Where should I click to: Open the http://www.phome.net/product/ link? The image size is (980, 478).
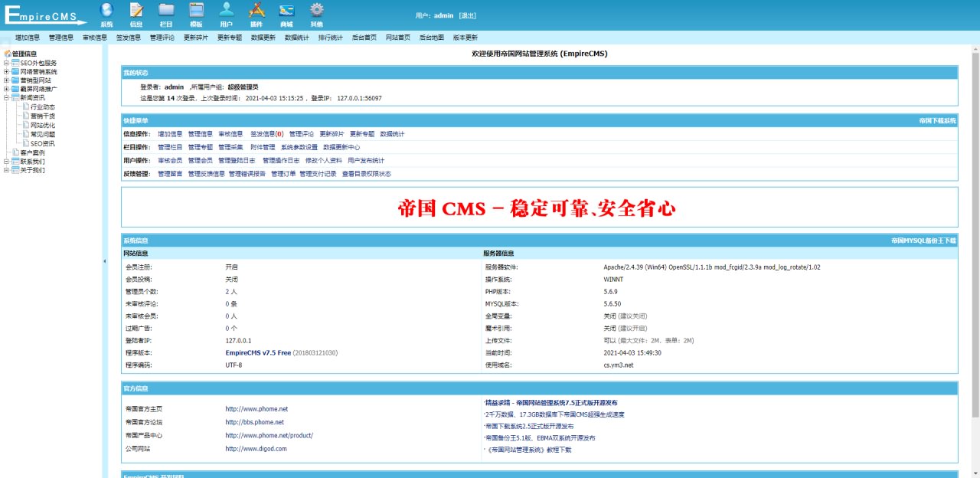pyautogui.click(x=269, y=435)
